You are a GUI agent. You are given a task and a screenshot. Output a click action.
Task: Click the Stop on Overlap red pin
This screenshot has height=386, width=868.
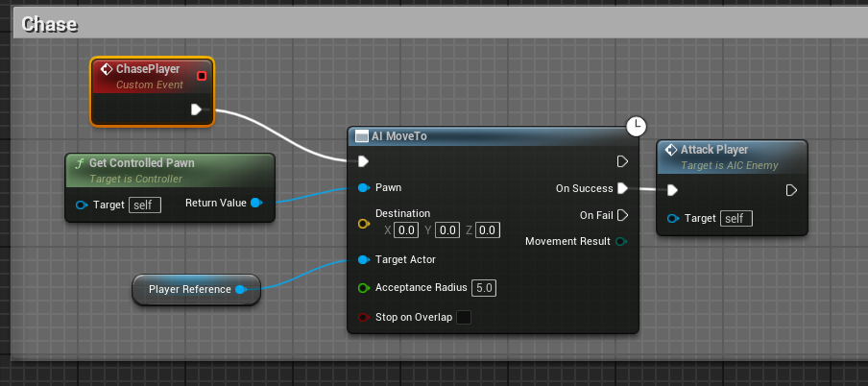(x=363, y=317)
